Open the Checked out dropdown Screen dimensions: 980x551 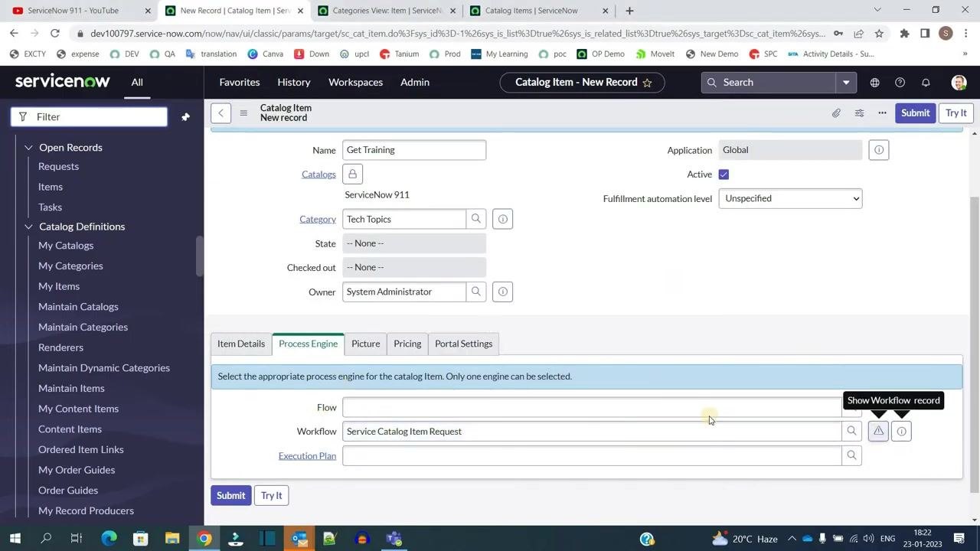coord(414,267)
